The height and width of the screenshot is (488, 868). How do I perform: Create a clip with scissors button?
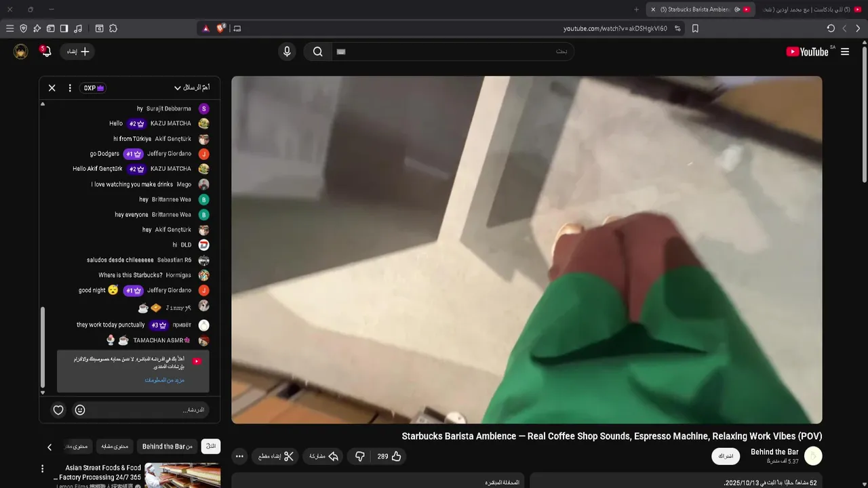[275, 457]
